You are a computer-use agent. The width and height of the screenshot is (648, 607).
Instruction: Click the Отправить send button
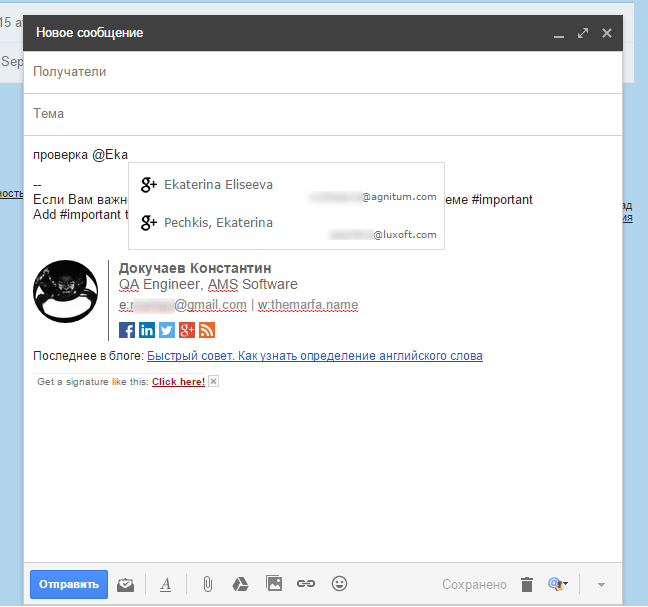tap(69, 584)
